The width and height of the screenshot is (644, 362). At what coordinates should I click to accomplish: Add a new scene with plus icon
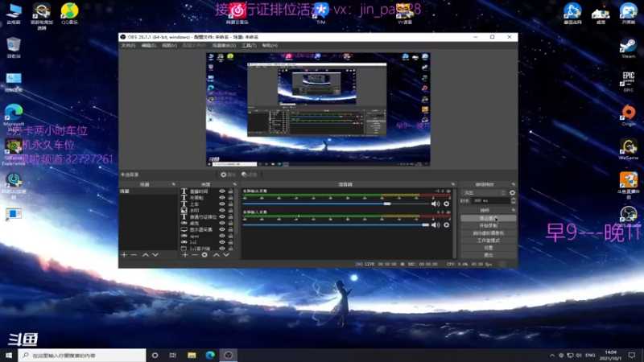pyautogui.click(x=124, y=255)
